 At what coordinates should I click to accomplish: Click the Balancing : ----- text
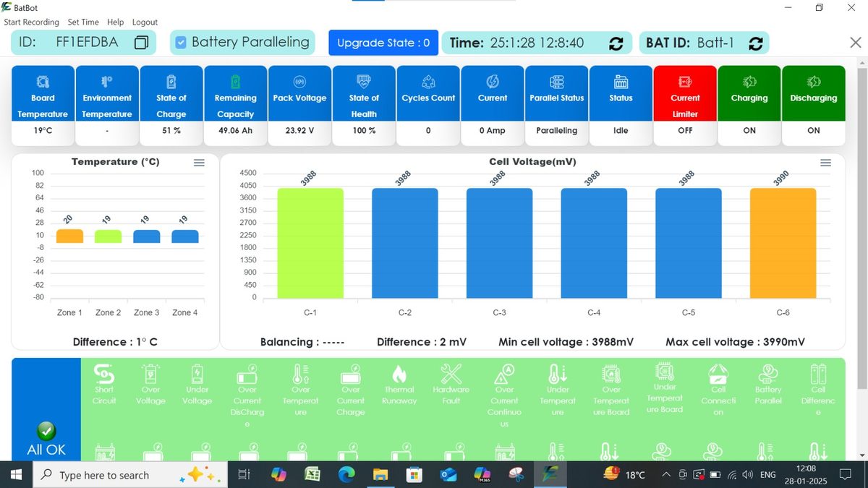pyautogui.click(x=302, y=342)
